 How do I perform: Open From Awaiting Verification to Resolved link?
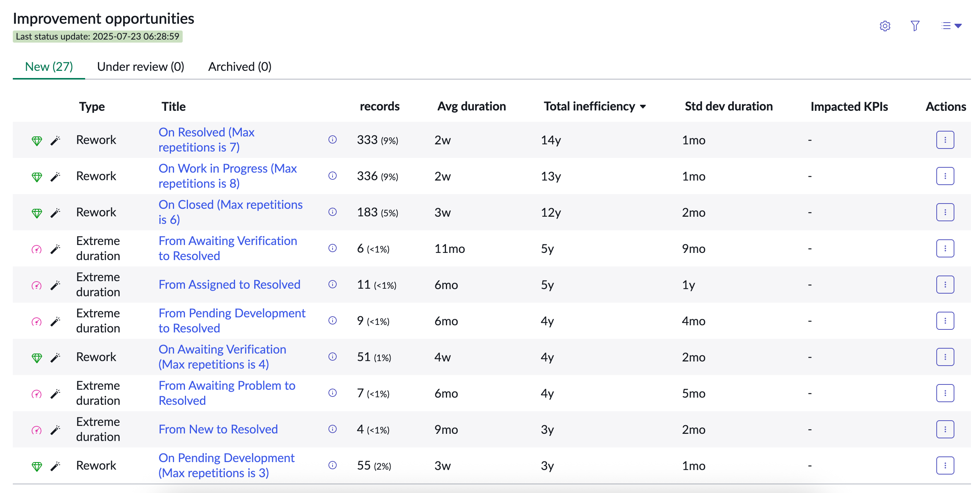[x=227, y=248]
